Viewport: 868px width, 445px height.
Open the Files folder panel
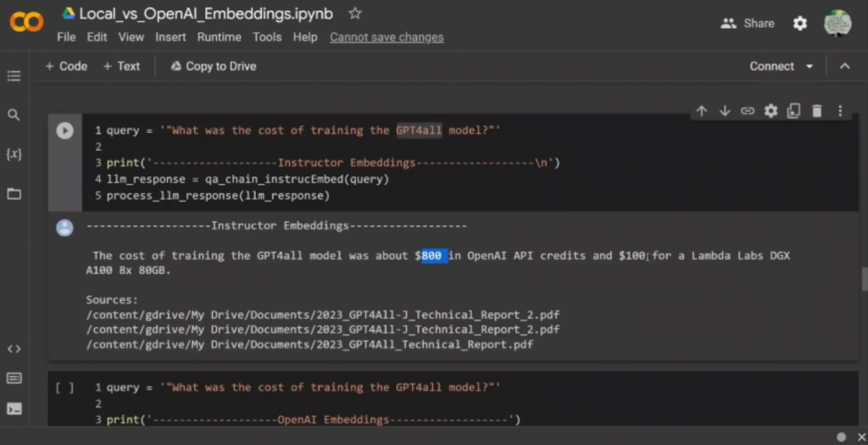tap(14, 193)
